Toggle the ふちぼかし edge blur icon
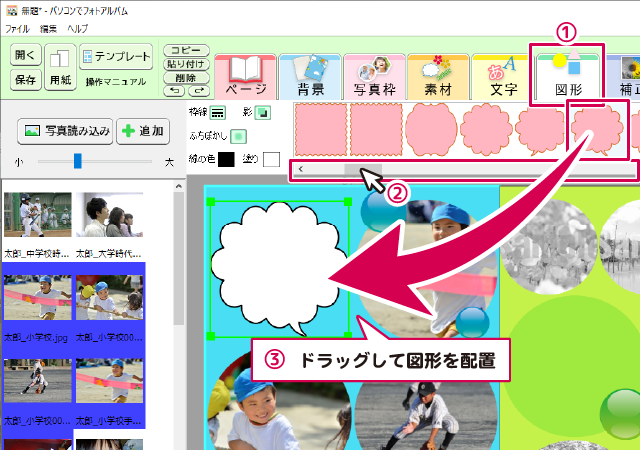 pyautogui.click(x=238, y=136)
